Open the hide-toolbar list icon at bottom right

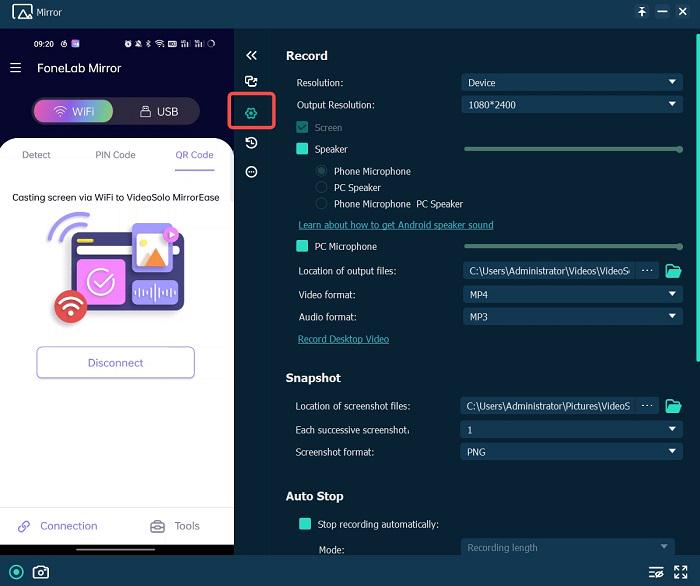coord(656,572)
